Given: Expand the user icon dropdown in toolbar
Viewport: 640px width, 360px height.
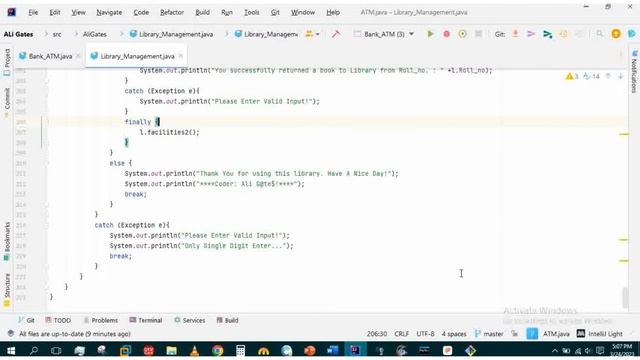Looking at the screenshot, I should [x=313, y=34].
